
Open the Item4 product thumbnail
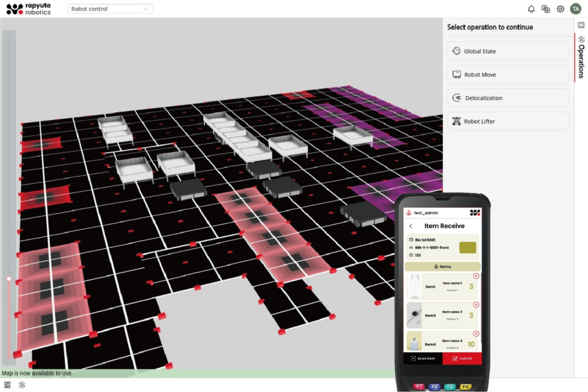tap(415, 341)
